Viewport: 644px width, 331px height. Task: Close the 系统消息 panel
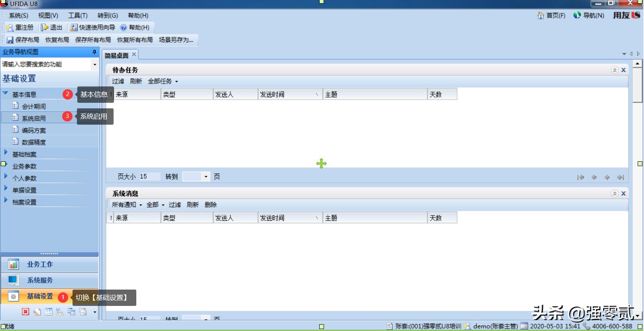[x=624, y=194]
